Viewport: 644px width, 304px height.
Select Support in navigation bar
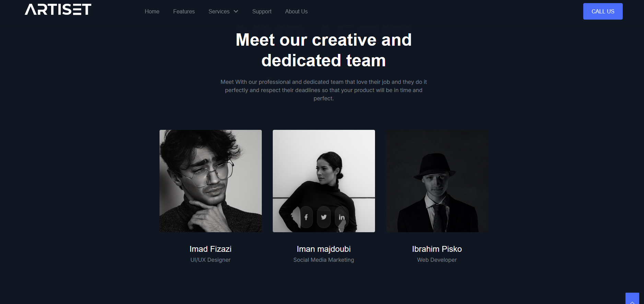click(x=262, y=11)
